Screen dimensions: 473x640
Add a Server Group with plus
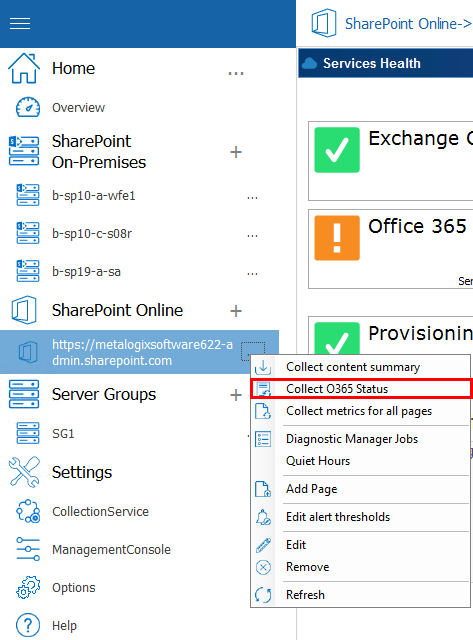point(236,395)
